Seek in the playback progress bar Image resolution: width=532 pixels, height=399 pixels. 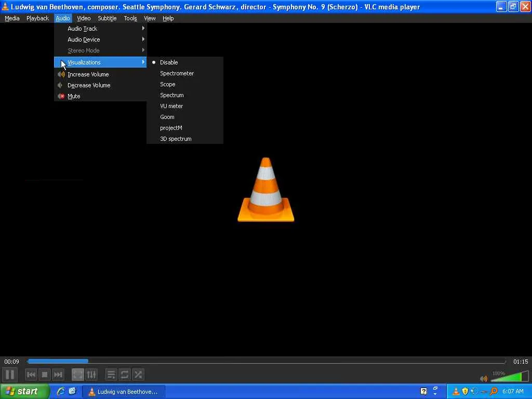click(x=267, y=362)
